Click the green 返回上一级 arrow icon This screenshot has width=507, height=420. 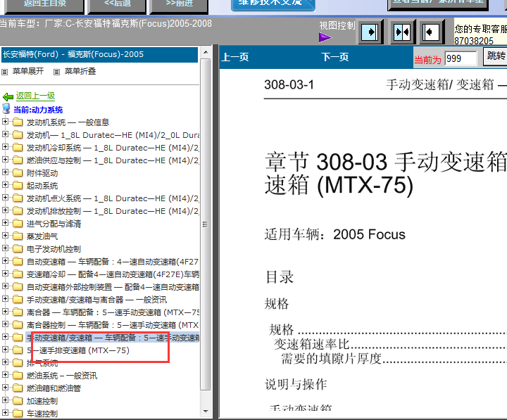pos(8,96)
